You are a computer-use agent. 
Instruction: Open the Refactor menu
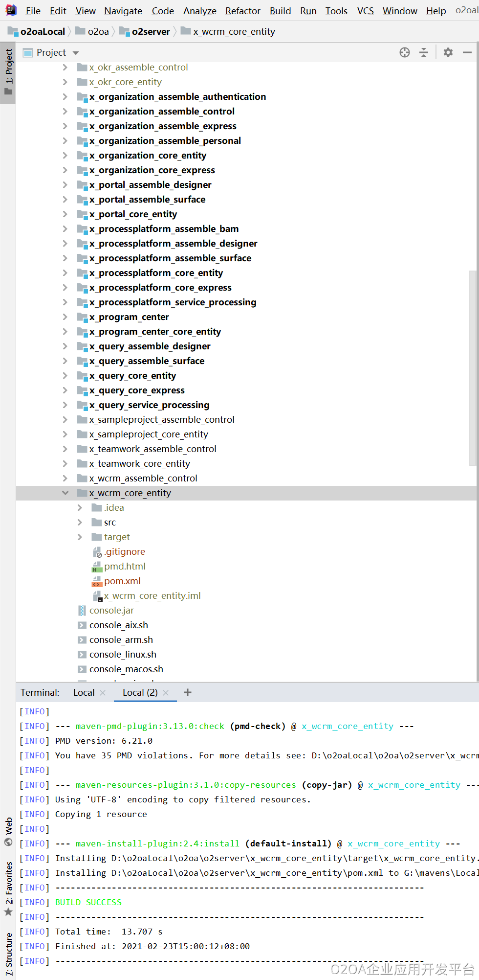(x=242, y=11)
